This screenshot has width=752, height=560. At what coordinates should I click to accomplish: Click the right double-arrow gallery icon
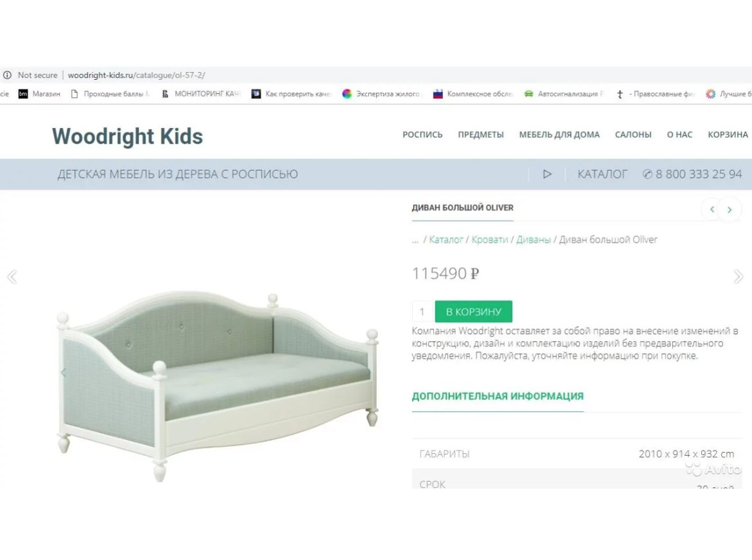tap(738, 277)
